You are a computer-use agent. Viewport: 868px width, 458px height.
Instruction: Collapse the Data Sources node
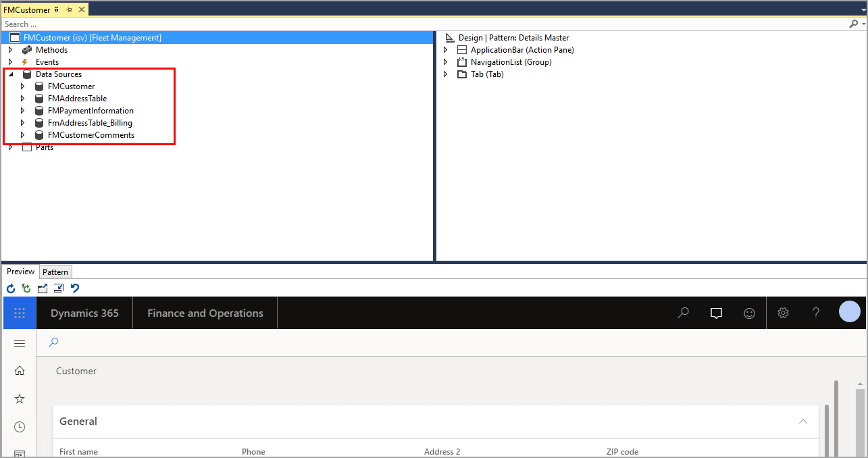9,74
